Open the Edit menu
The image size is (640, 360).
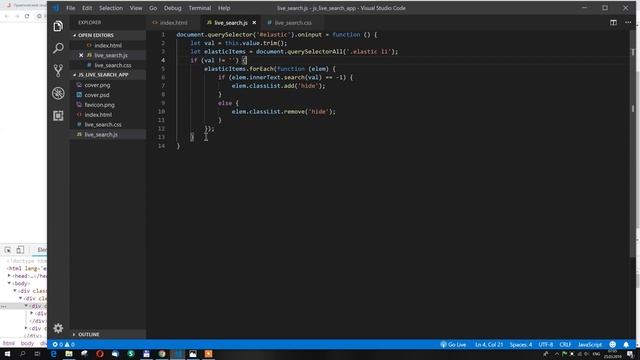87,8
